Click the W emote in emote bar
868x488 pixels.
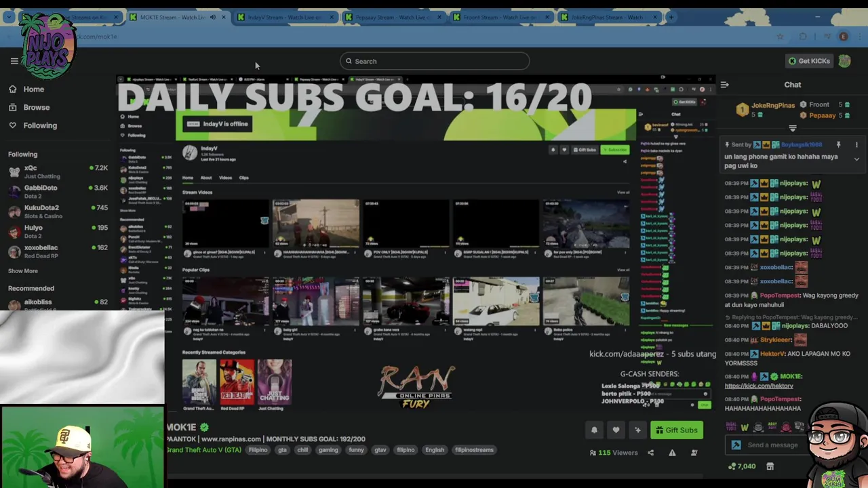(745, 427)
